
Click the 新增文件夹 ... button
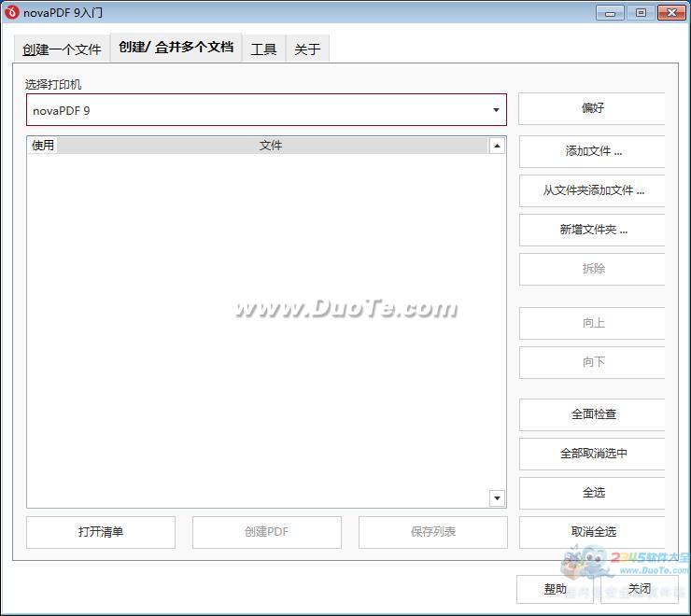[x=592, y=230]
